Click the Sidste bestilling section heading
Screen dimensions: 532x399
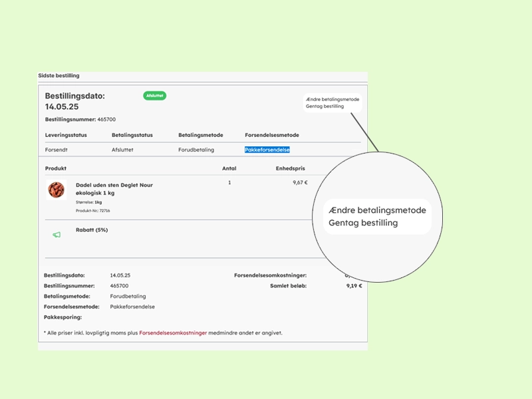pyautogui.click(x=59, y=76)
